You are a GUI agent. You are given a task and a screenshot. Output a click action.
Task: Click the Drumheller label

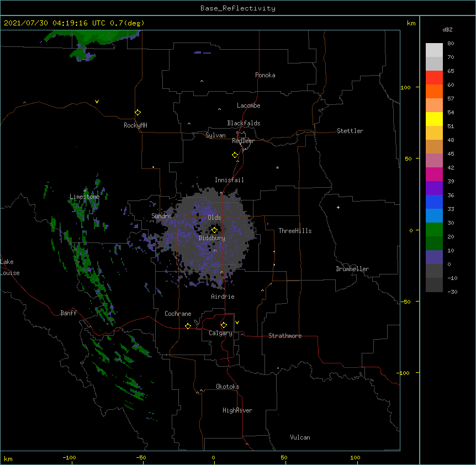(352, 269)
